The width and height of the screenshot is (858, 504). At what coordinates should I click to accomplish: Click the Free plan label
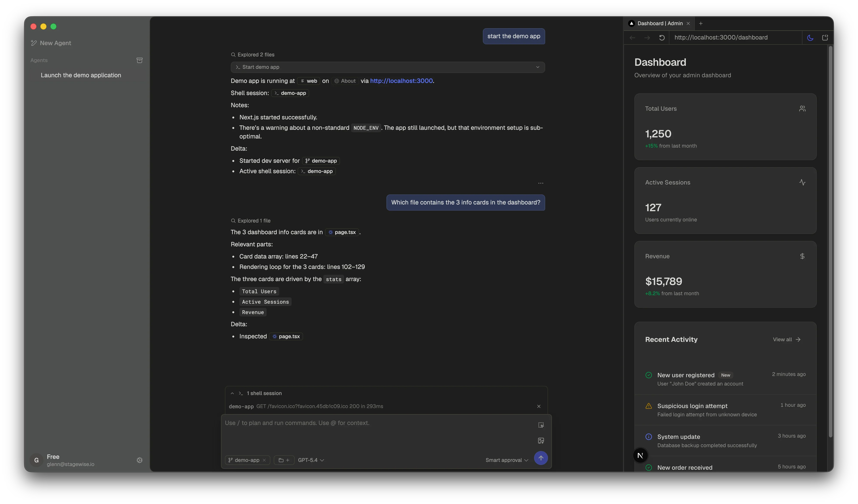point(53,457)
